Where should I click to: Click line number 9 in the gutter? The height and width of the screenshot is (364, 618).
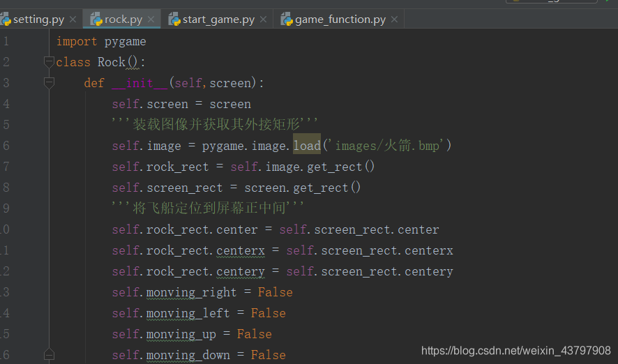coord(6,208)
